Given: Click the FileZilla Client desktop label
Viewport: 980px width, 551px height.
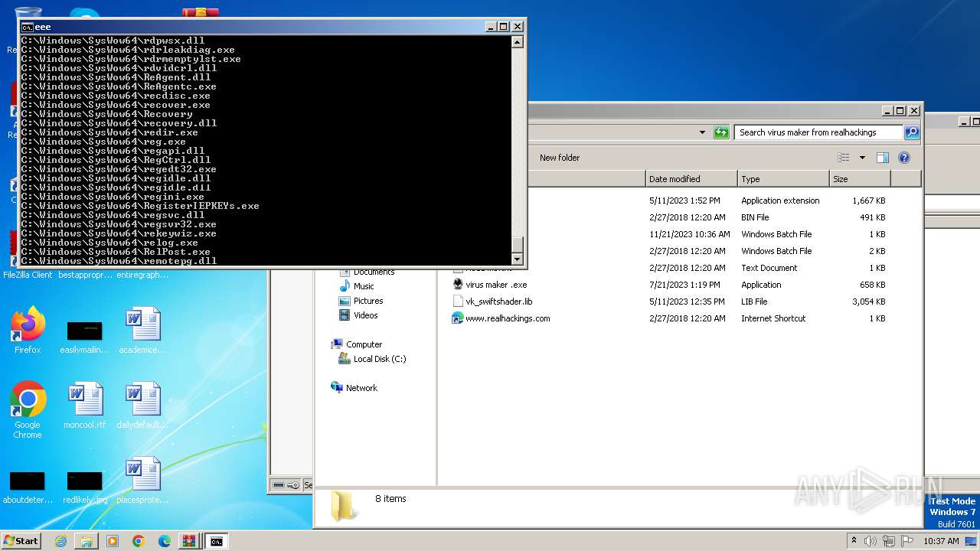Looking at the screenshot, I should click(28, 275).
